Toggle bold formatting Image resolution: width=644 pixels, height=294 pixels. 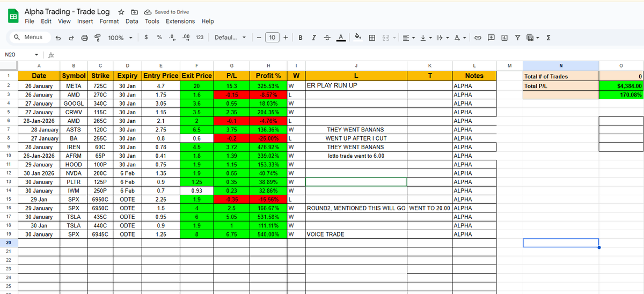point(300,38)
